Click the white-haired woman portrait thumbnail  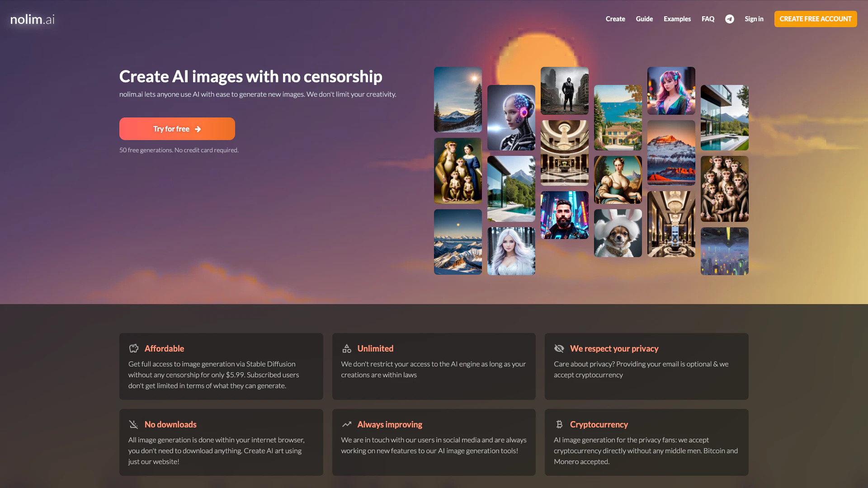pyautogui.click(x=511, y=251)
